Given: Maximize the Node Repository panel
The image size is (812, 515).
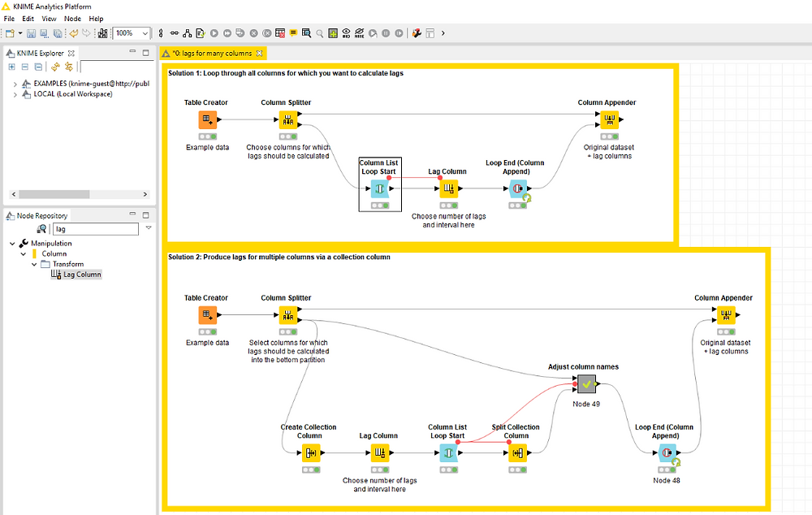Looking at the screenshot, I should click(x=146, y=214).
